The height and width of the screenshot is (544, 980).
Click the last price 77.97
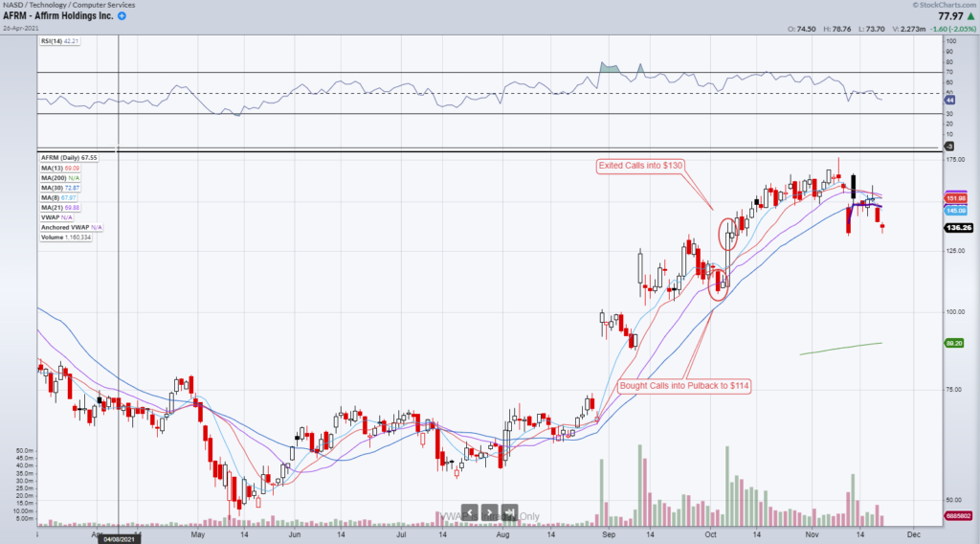(950, 17)
